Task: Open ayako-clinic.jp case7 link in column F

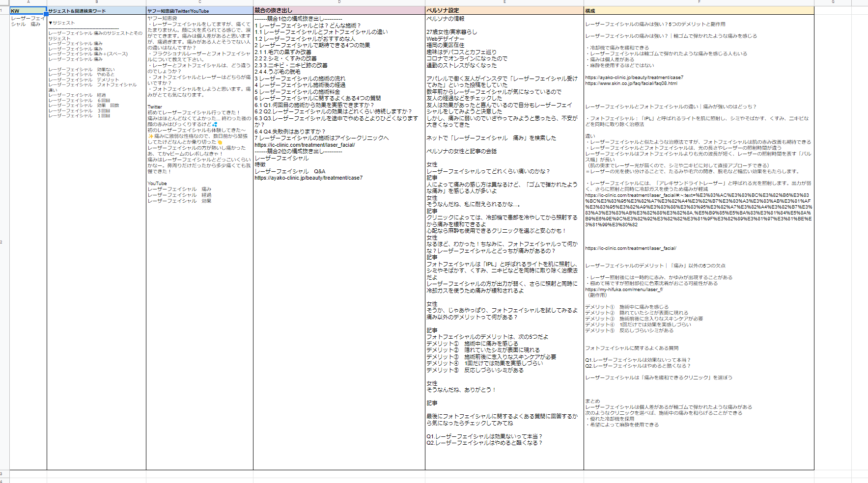Action: pyautogui.click(x=634, y=77)
